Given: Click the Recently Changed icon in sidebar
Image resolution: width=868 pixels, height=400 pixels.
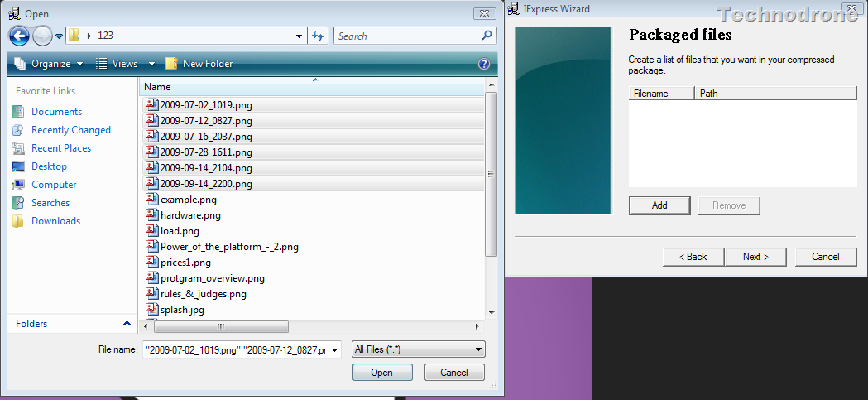Looking at the screenshot, I should (18, 130).
